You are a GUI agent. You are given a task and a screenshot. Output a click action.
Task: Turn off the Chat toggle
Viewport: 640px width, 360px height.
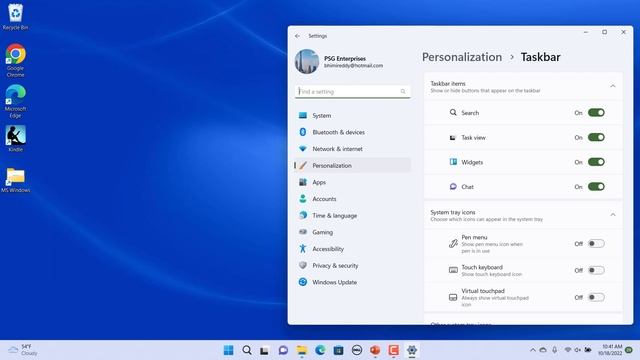pyautogui.click(x=596, y=187)
